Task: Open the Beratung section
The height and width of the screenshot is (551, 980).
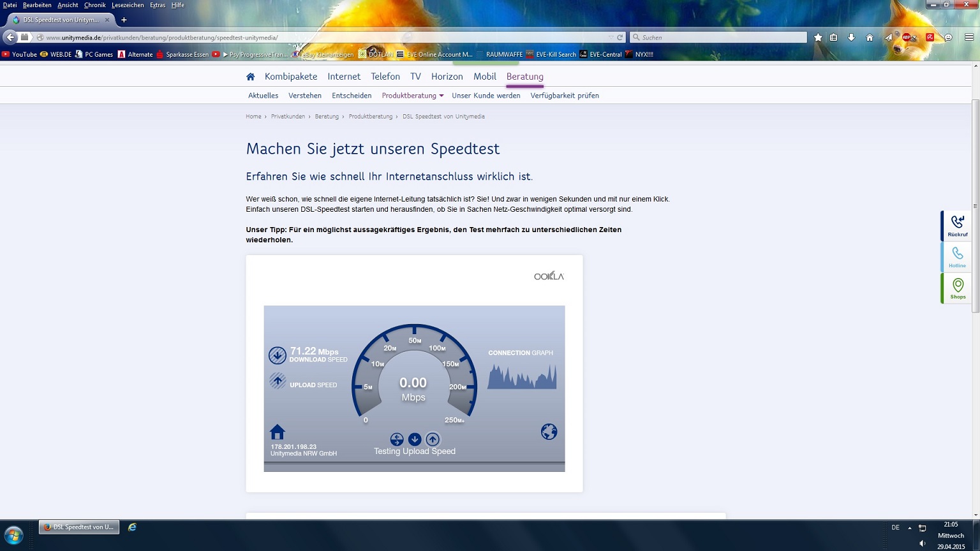Action: [x=525, y=77]
